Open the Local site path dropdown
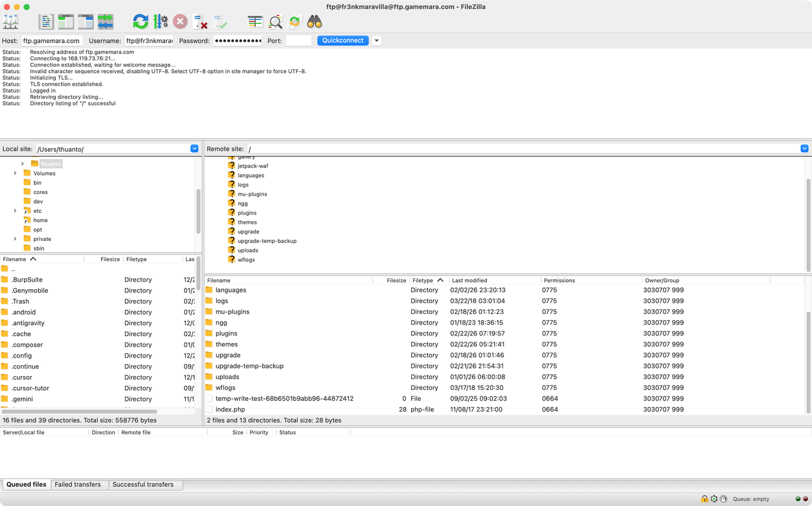The height and width of the screenshot is (506, 812). pyautogui.click(x=194, y=149)
